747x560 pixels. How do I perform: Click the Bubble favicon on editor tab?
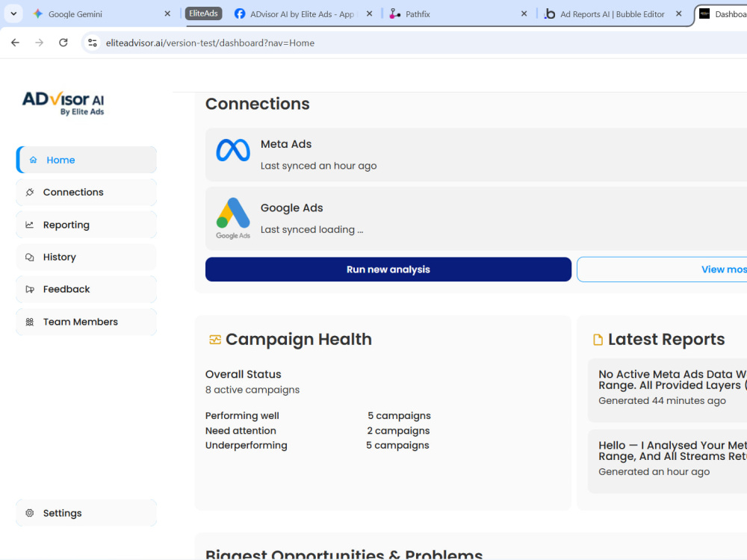[550, 13]
